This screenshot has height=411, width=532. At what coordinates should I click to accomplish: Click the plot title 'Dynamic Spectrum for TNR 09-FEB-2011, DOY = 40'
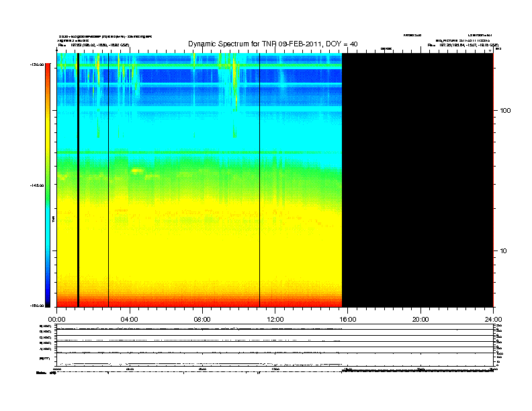(273, 44)
